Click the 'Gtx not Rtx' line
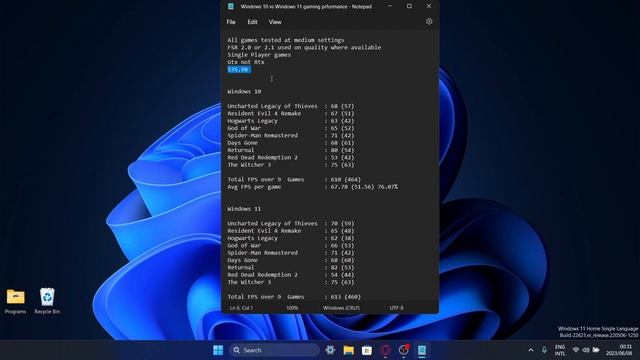Viewport: 640px width, 360px height. pyautogui.click(x=246, y=62)
